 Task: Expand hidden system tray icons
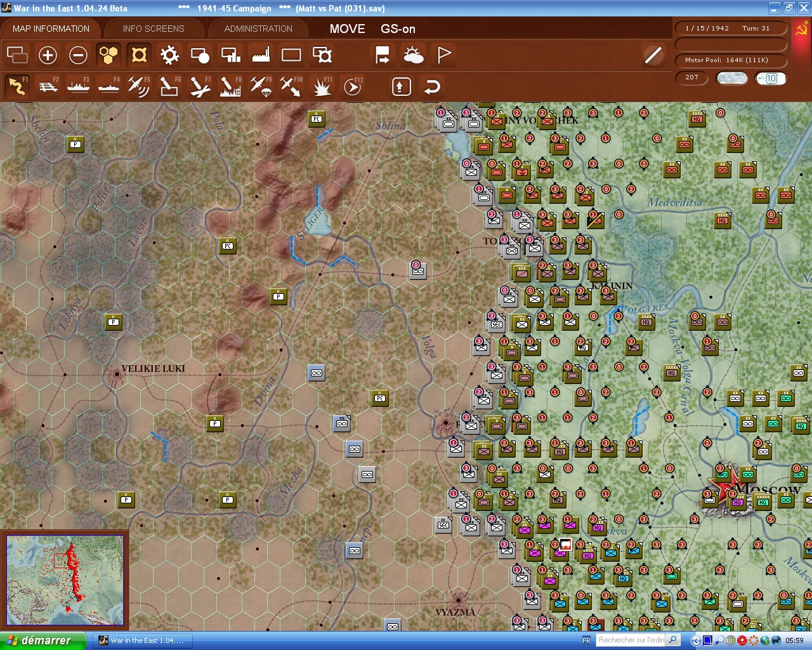[x=696, y=640]
